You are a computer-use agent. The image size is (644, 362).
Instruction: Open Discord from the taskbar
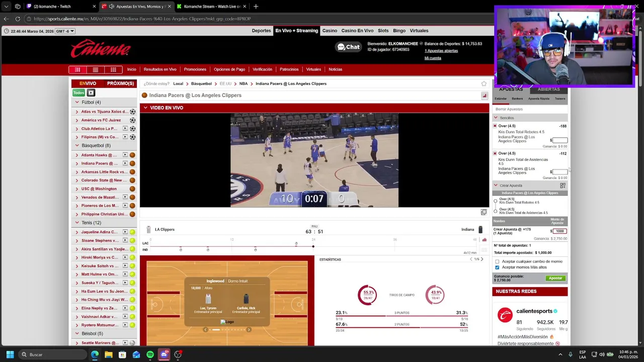(x=164, y=354)
